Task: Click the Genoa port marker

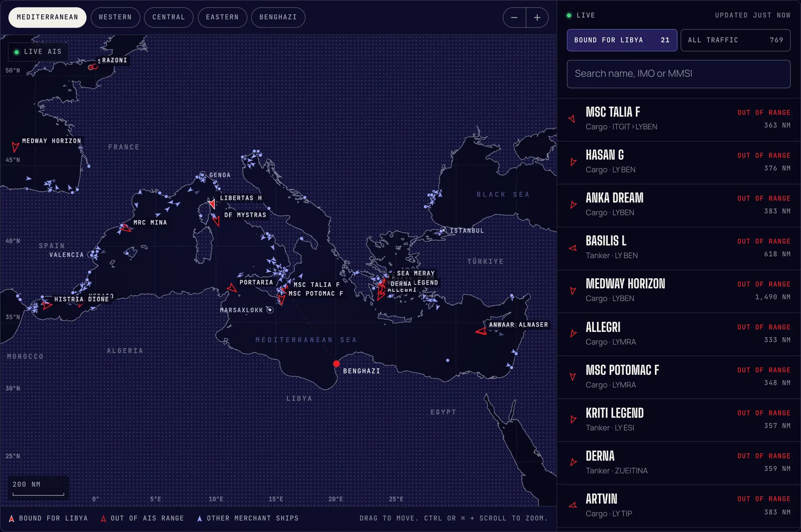Action: point(202,175)
